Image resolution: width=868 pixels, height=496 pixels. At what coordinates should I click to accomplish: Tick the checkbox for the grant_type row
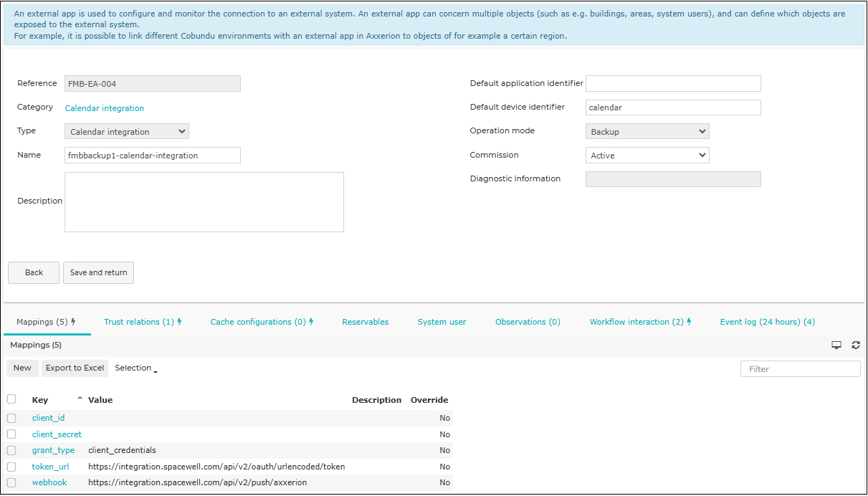(11, 450)
